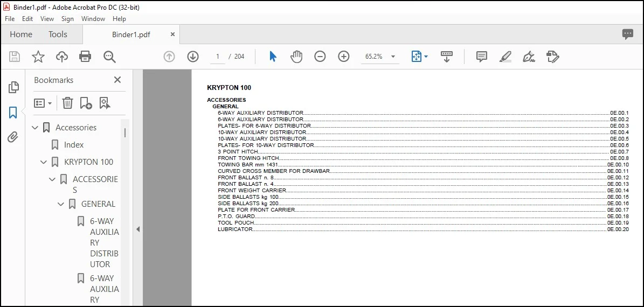The width and height of the screenshot is (644, 307).
Task: Select first 6-WAY AUXILIARY DISTRIBUTOR bookmark
Action: click(105, 242)
